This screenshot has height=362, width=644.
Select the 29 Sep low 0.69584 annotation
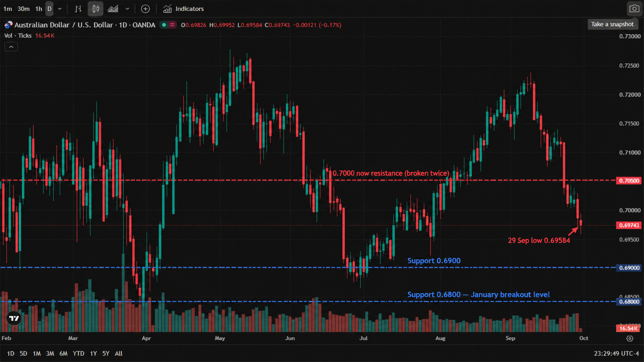pyautogui.click(x=539, y=240)
